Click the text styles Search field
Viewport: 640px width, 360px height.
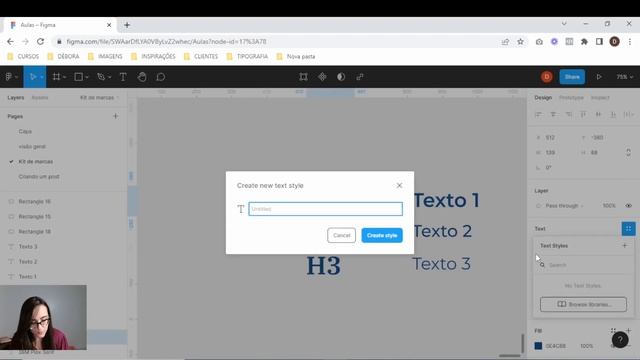584,265
